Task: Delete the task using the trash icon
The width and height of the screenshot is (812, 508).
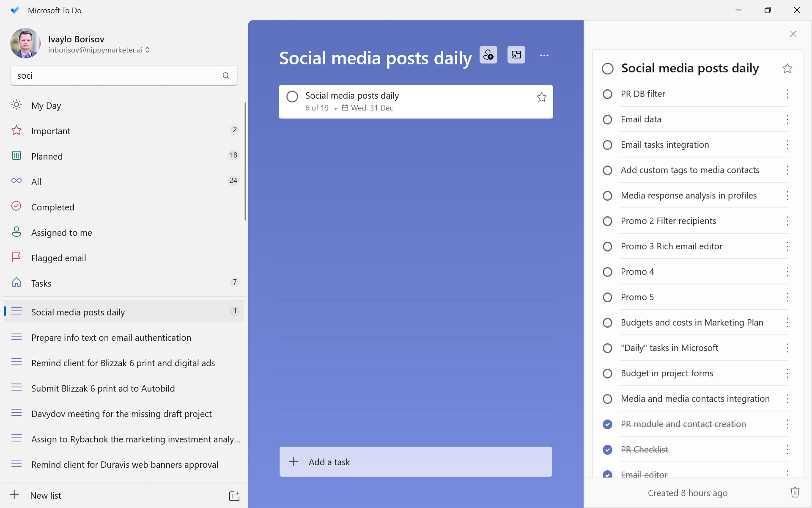Action: click(794, 492)
